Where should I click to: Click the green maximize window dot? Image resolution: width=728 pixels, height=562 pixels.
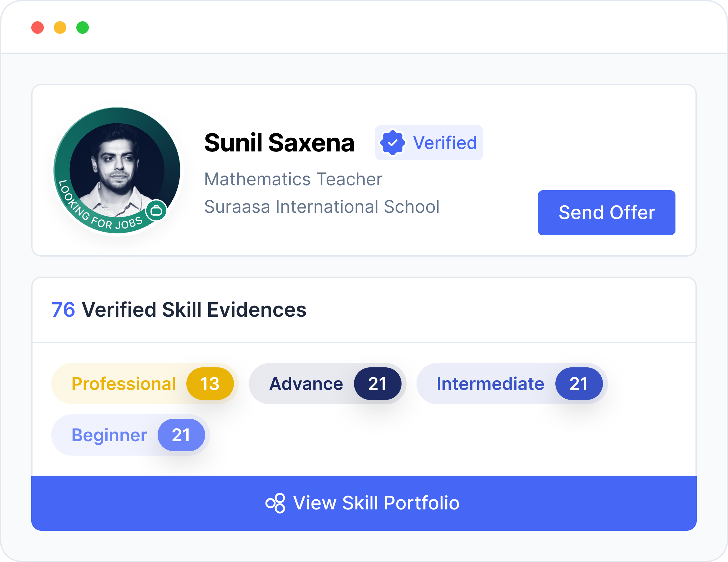(x=83, y=28)
